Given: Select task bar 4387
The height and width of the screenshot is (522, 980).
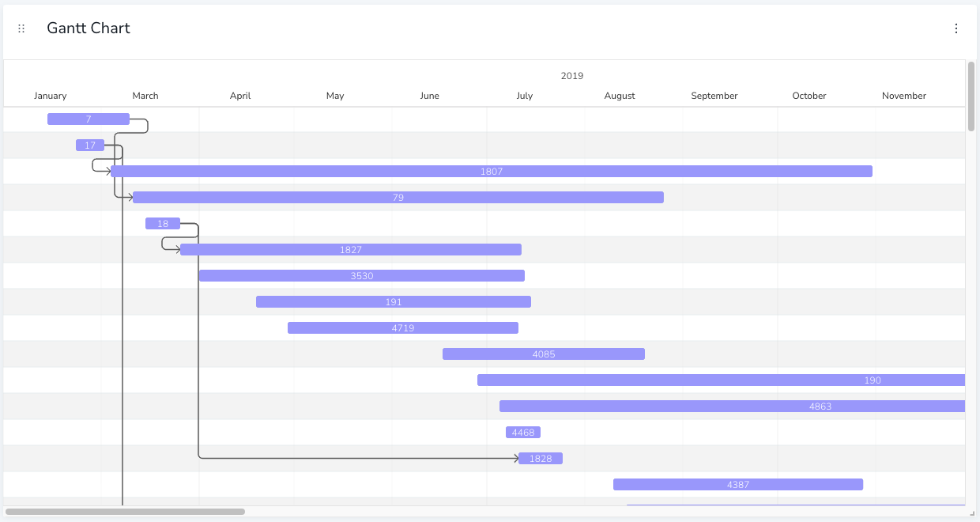Looking at the screenshot, I should [x=737, y=484].
